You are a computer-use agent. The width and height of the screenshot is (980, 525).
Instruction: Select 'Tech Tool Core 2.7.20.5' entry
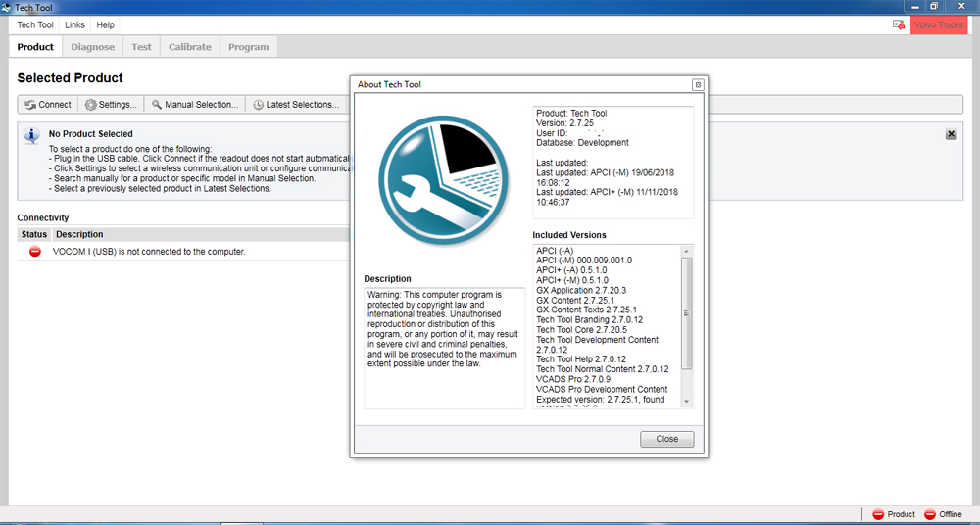[x=582, y=329]
